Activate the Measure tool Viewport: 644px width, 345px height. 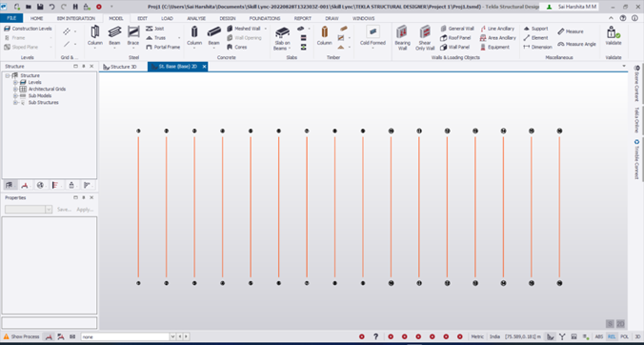coord(571,31)
